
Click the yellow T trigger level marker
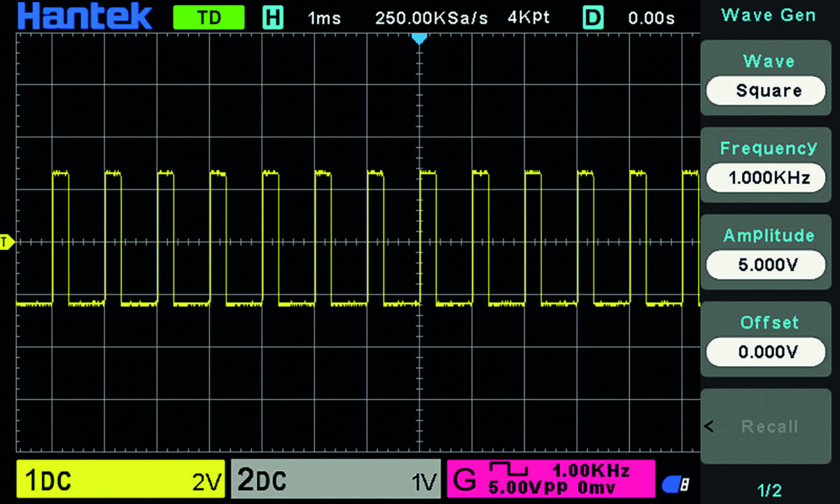(7, 242)
